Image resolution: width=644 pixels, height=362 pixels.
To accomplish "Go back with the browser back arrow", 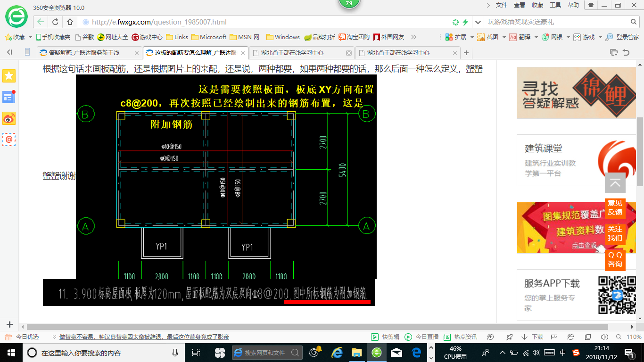I will [x=41, y=22].
